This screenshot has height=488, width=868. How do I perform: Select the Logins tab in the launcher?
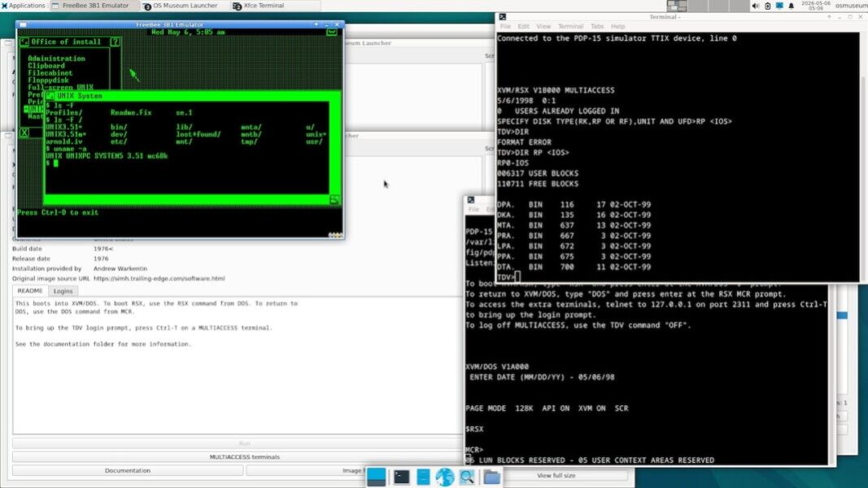[x=63, y=291]
